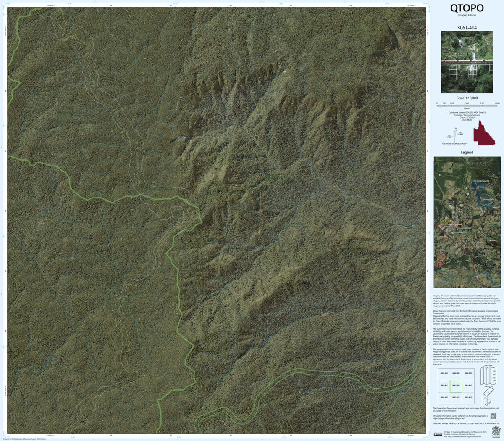Toggle the highlighted 8061-414 sheet in the index
This screenshot has height=441, width=504.
tap(456, 386)
